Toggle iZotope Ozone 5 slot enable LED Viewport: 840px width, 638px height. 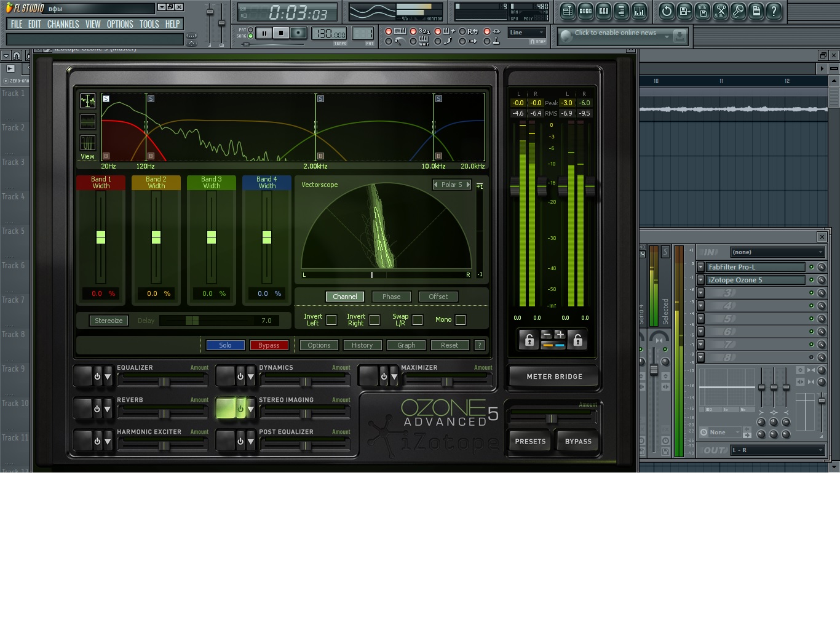click(x=811, y=280)
